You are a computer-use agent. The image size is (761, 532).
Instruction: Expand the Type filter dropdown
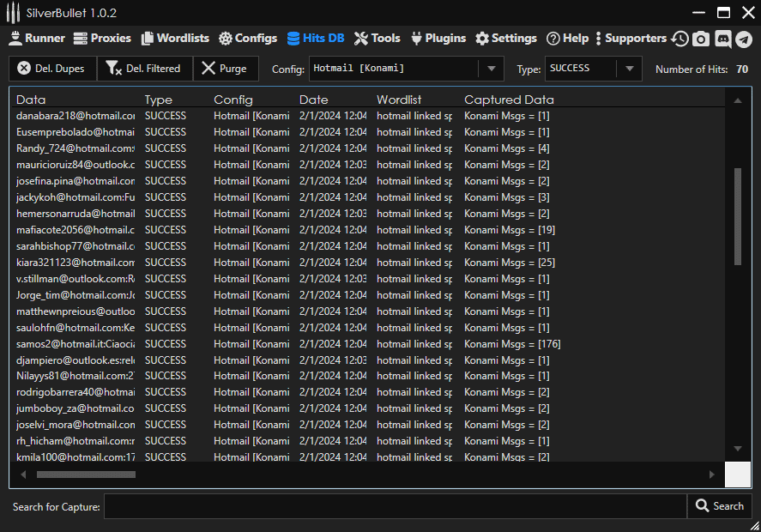pyautogui.click(x=629, y=69)
